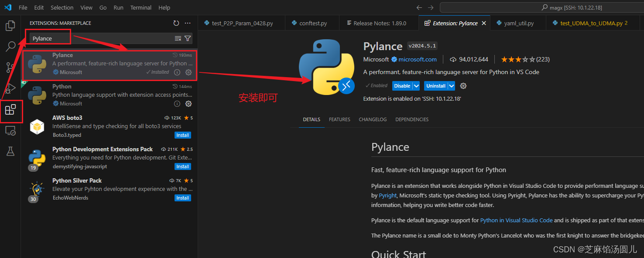644x258 pixels.
Task: Close the Extension: Pylance tab
Action: tap(484, 23)
